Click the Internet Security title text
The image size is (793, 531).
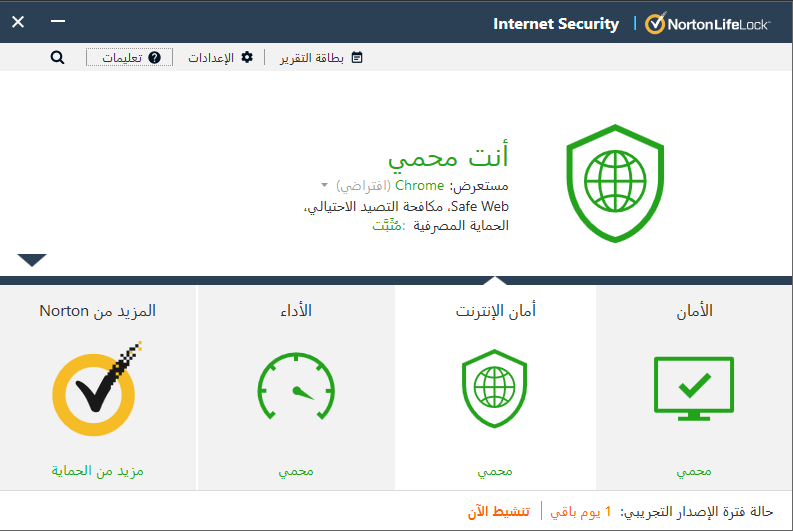click(x=556, y=24)
